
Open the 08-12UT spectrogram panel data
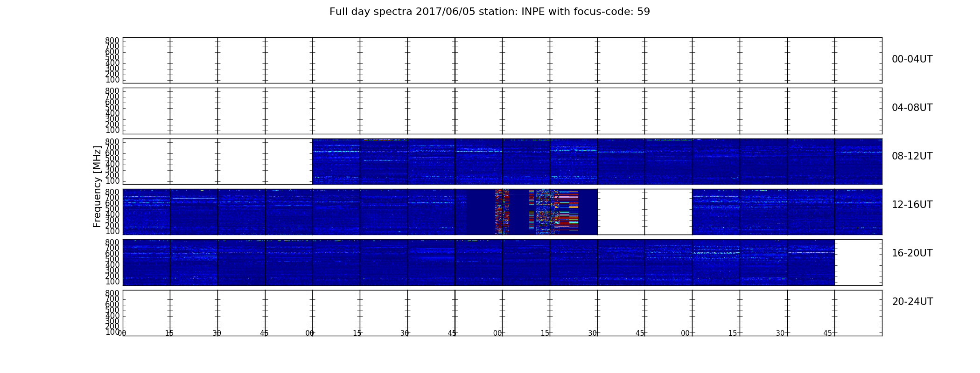(x=597, y=161)
